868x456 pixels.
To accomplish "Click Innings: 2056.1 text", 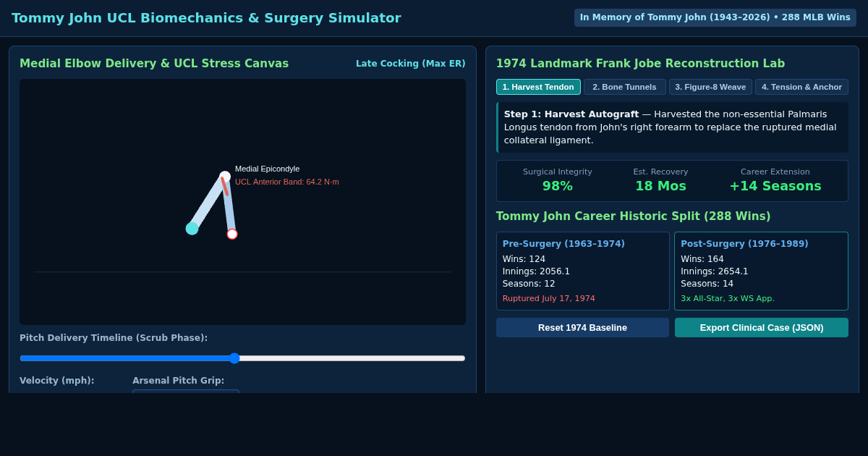I will pos(536,271).
